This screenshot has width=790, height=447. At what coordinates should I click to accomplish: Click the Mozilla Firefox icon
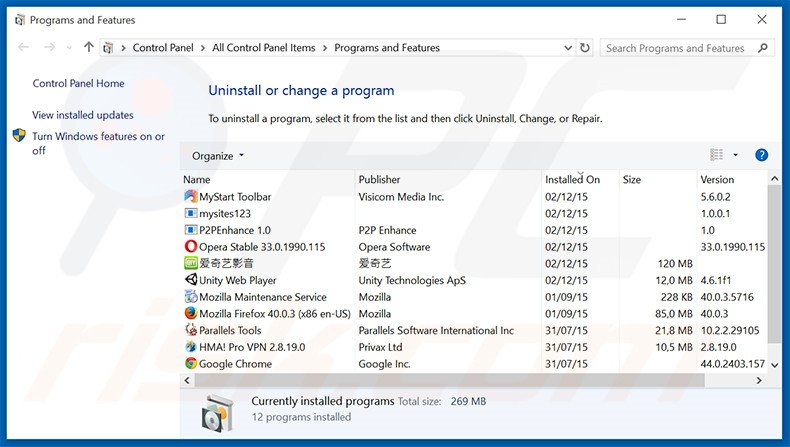pos(190,313)
